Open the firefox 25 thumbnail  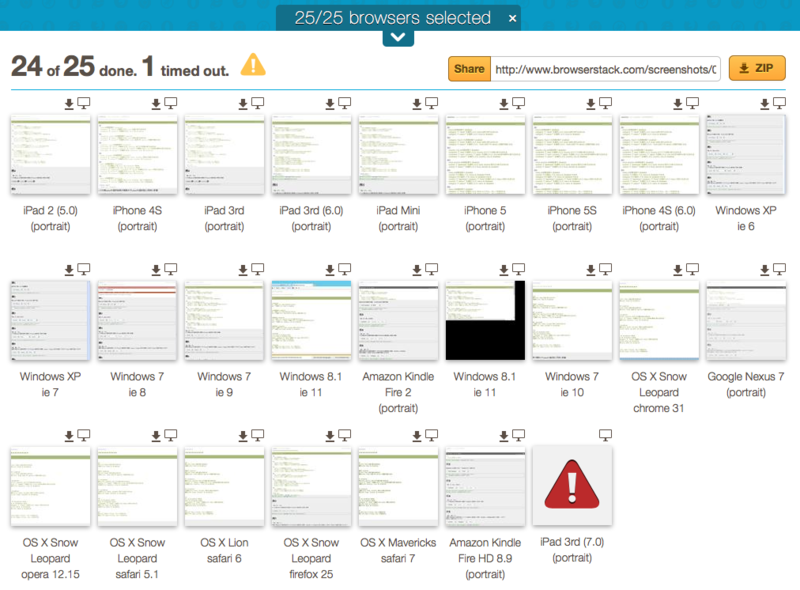coord(311,487)
